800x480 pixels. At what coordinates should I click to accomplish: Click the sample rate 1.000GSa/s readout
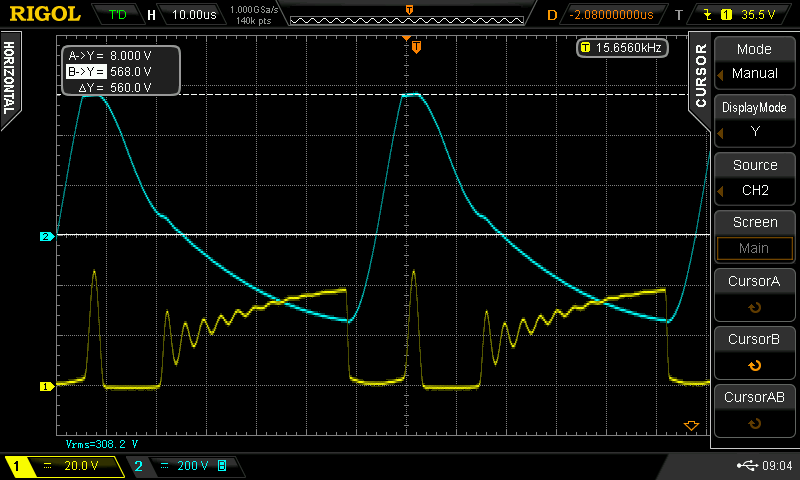point(254,10)
